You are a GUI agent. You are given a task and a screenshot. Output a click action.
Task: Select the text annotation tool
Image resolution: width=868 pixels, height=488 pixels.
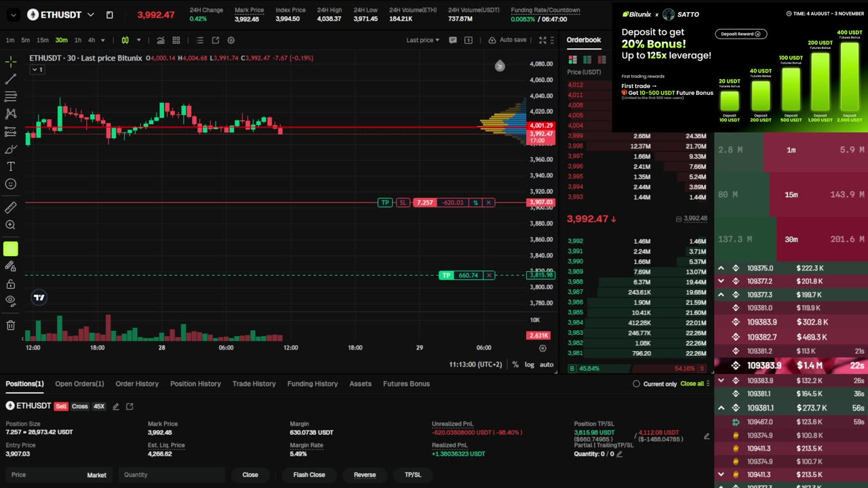11,167
